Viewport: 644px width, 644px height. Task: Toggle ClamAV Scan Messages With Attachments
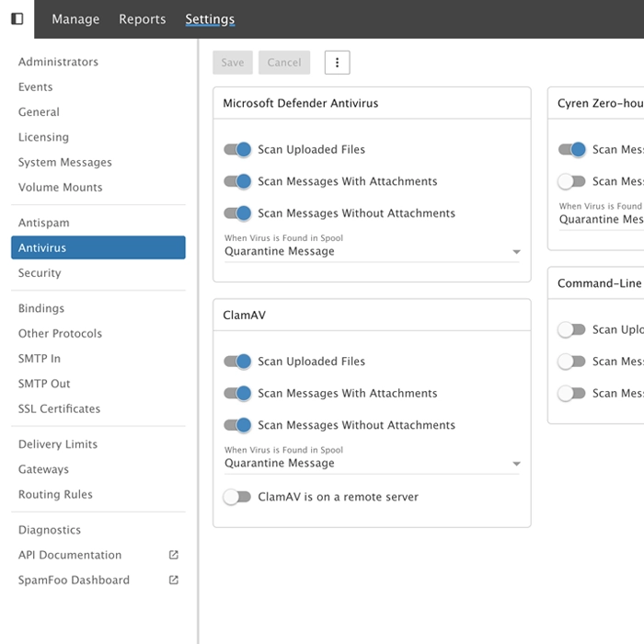point(237,393)
